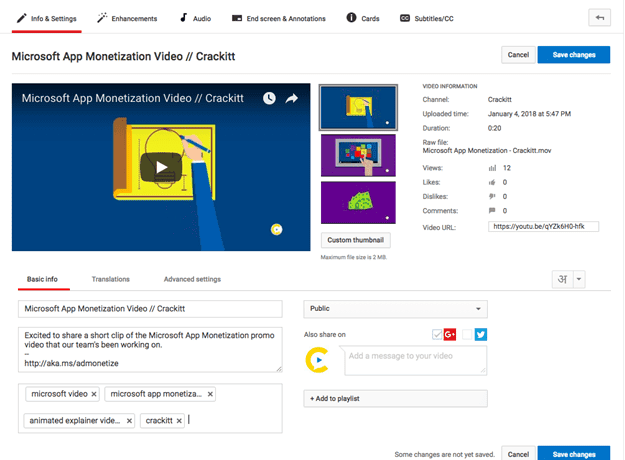This screenshot has height=460, width=625.
Task: Click the back arrow button
Action: tap(599, 18)
